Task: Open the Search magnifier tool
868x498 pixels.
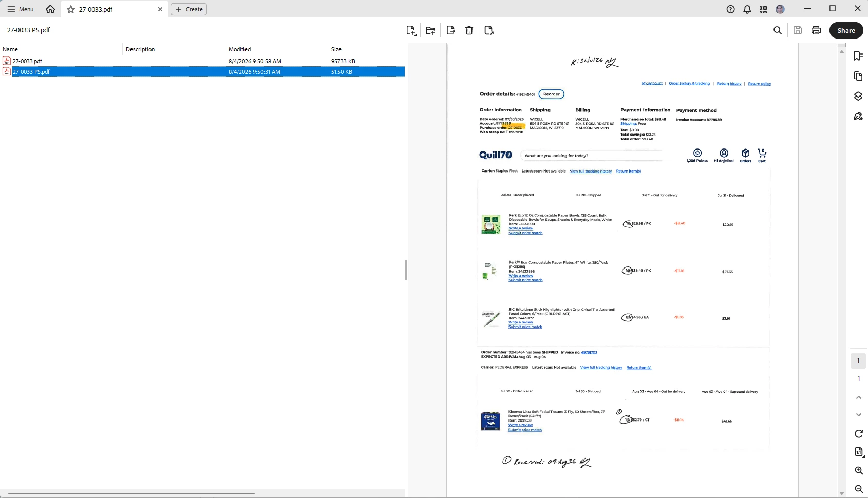Action: pyautogui.click(x=778, y=30)
